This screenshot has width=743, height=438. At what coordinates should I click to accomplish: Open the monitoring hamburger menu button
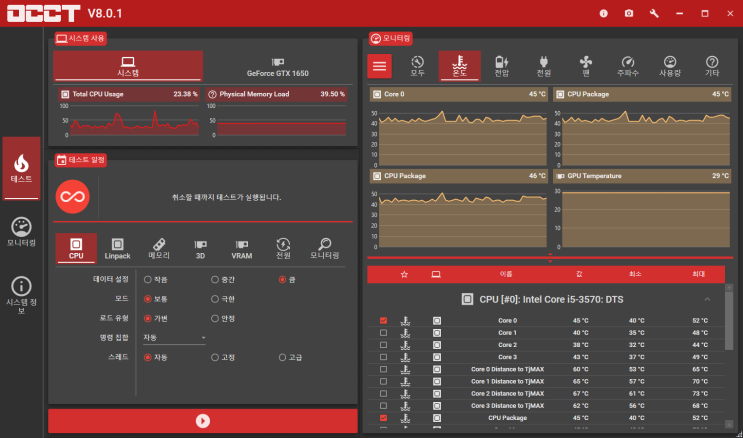[x=379, y=66]
